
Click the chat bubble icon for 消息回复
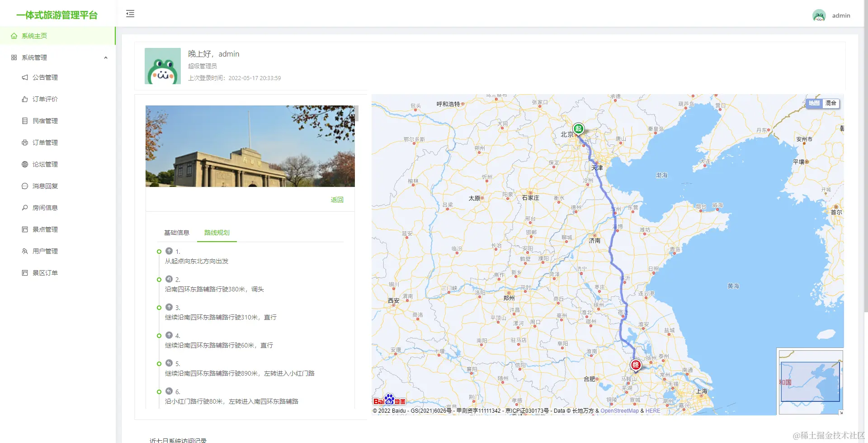25,186
